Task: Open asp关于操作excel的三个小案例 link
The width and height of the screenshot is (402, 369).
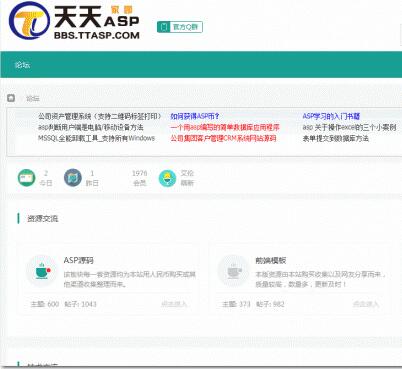Action: click(349, 127)
